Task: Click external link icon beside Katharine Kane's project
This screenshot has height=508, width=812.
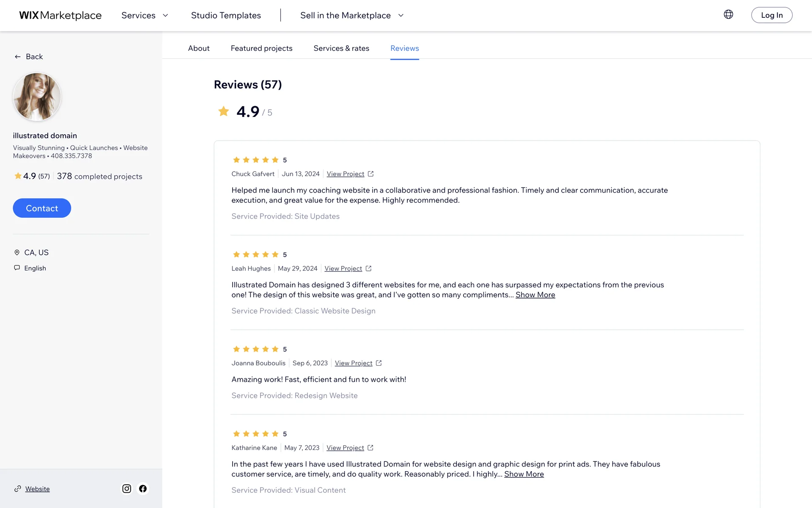Action: (x=370, y=448)
